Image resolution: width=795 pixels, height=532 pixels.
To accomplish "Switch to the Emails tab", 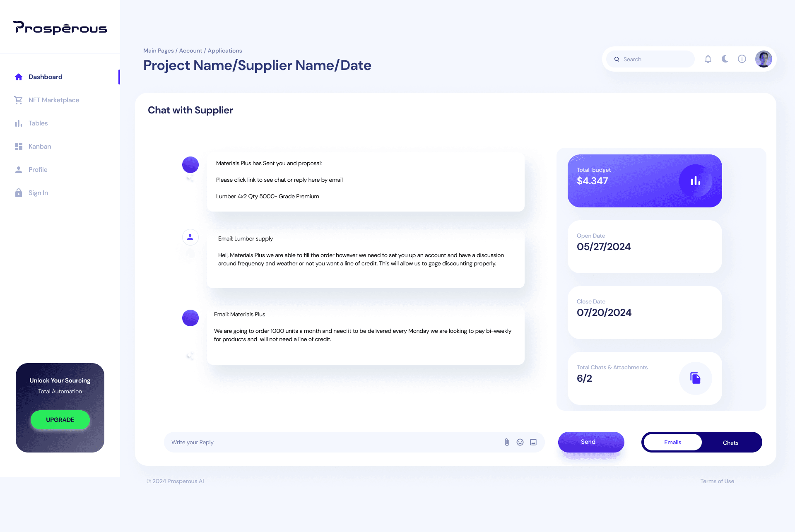I will [x=672, y=442].
